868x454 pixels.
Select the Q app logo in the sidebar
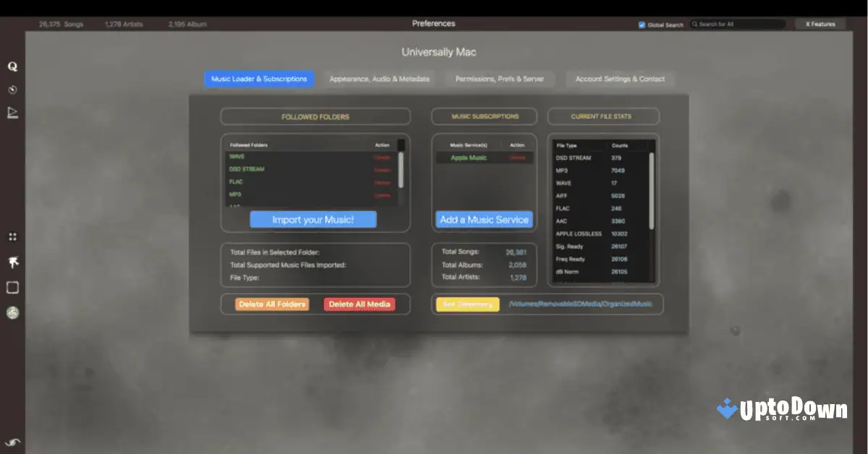pos(12,65)
